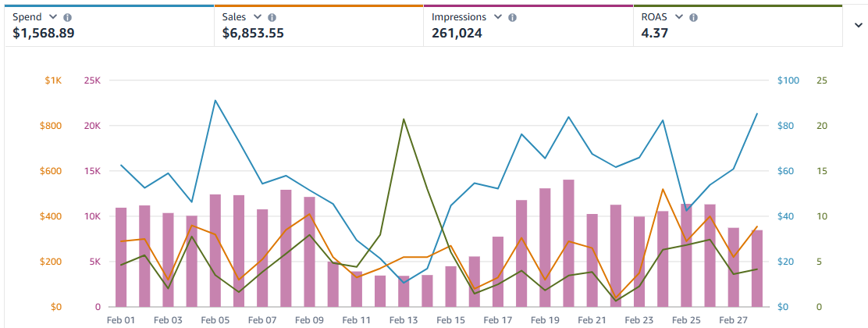Click the Feb 09 x-axis date label
868x328 pixels.
tap(309, 320)
